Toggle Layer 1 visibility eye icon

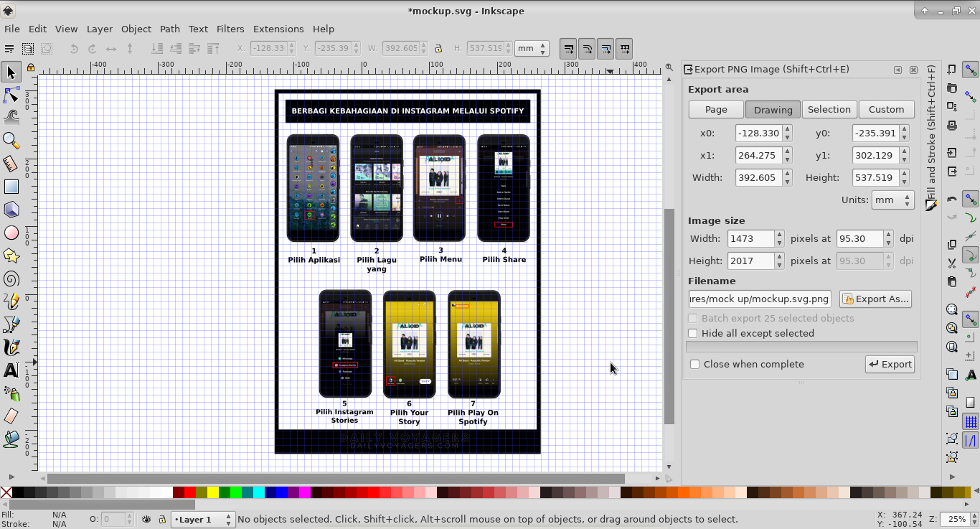146,519
